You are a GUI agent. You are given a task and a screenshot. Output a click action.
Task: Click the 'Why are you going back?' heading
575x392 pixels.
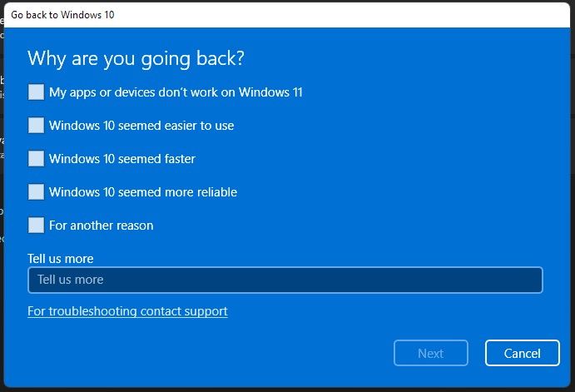click(x=136, y=58)
